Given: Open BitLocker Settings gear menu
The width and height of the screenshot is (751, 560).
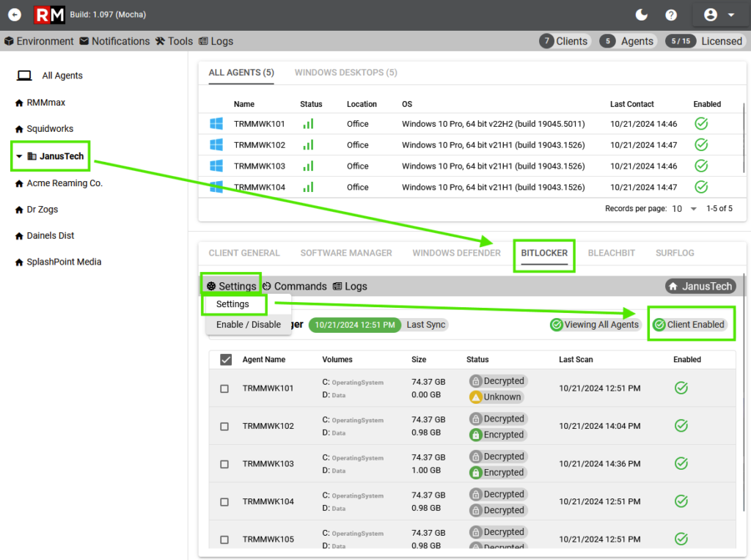Looking at the screenshot, I should point(232,286).
